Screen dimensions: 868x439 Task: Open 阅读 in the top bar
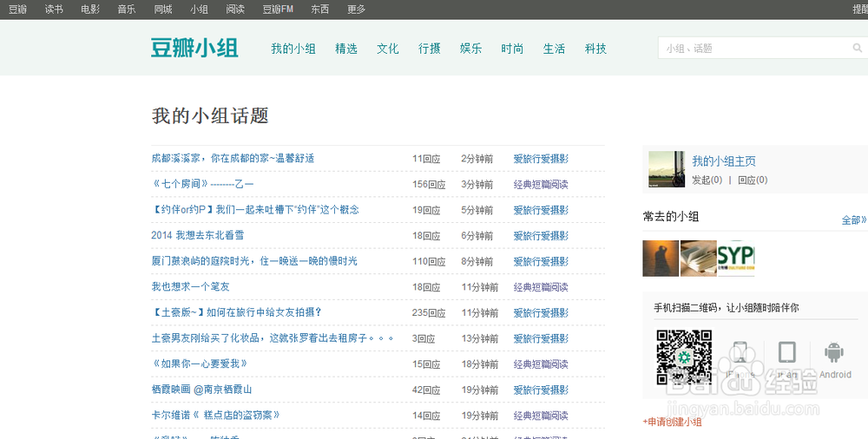(x=235, y=10)
